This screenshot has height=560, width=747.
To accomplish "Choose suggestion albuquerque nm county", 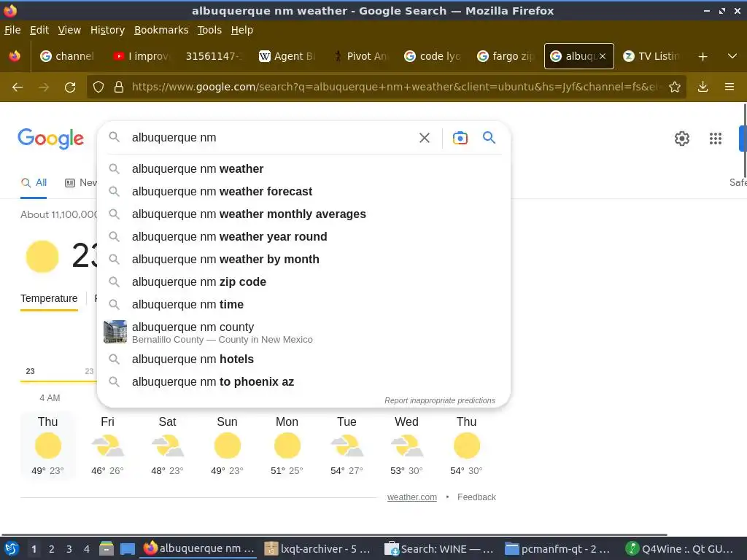I will (303, 332).
